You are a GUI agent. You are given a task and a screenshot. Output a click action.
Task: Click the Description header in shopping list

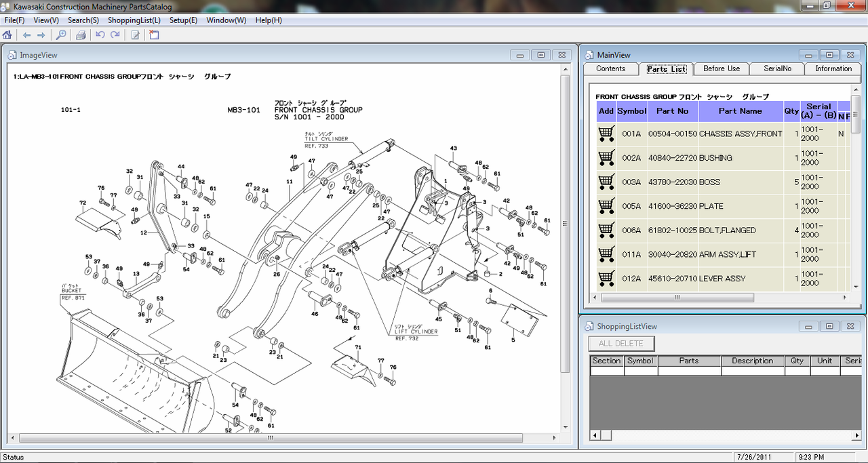pos(752,361)
